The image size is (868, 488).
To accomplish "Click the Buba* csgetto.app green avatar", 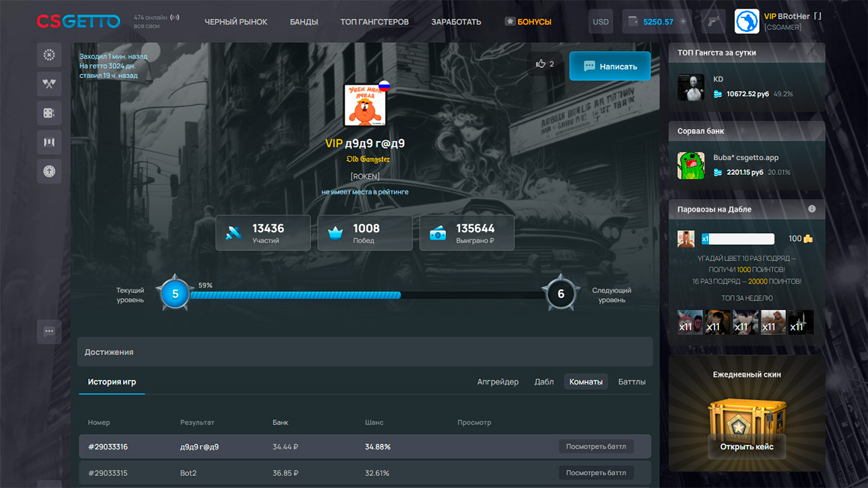I will coord(691,166).
